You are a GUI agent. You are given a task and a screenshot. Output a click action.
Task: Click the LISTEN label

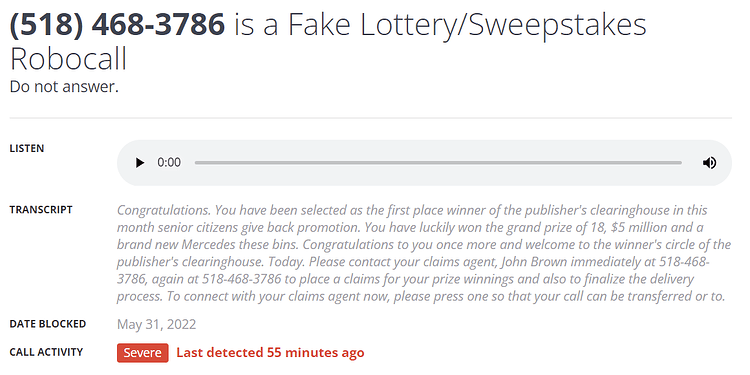27,149
